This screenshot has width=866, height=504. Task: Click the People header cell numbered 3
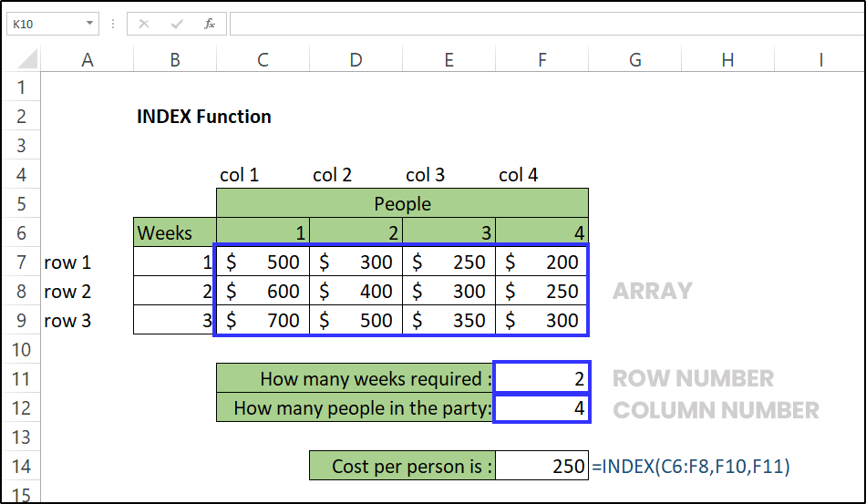(449, 232)
